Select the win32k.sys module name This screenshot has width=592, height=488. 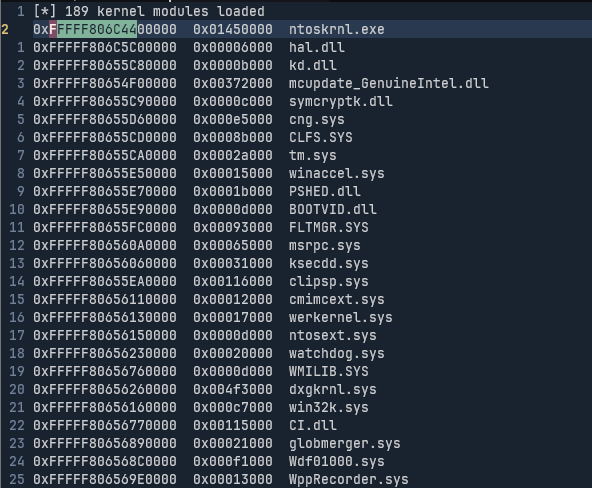pos(329,407)
